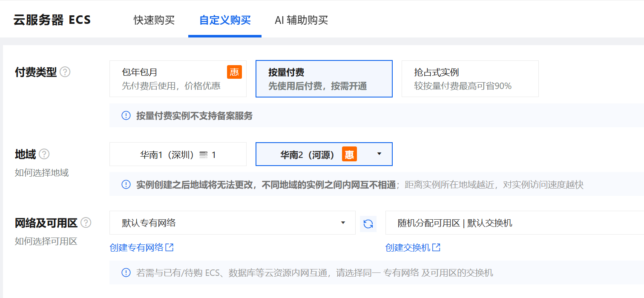Click the info icon in the 地域 notice
Image resolution: width=644 pixels, height=298 pixels.
point(126,184)
